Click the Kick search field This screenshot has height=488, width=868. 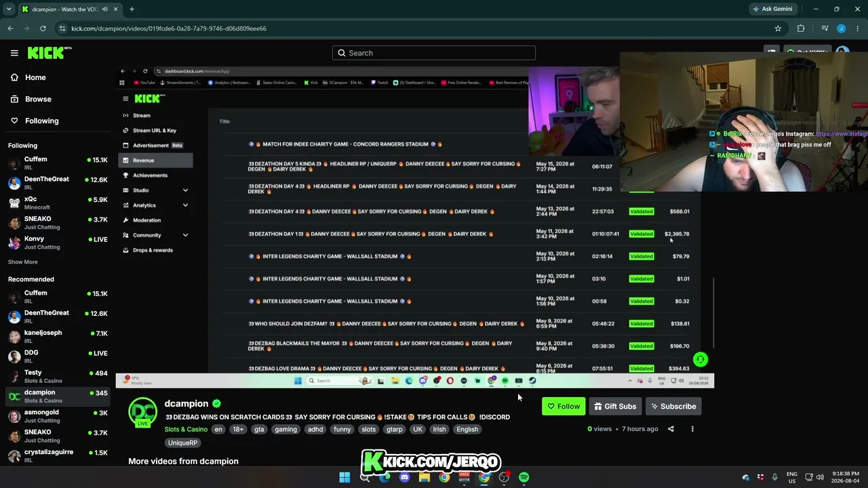tap(434, 53)
